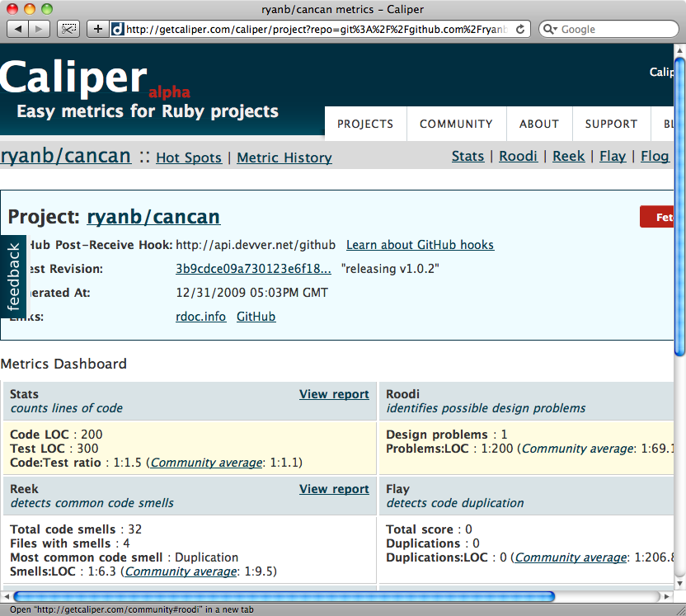
Task: Click the red Fetch button
Action: 656,217
